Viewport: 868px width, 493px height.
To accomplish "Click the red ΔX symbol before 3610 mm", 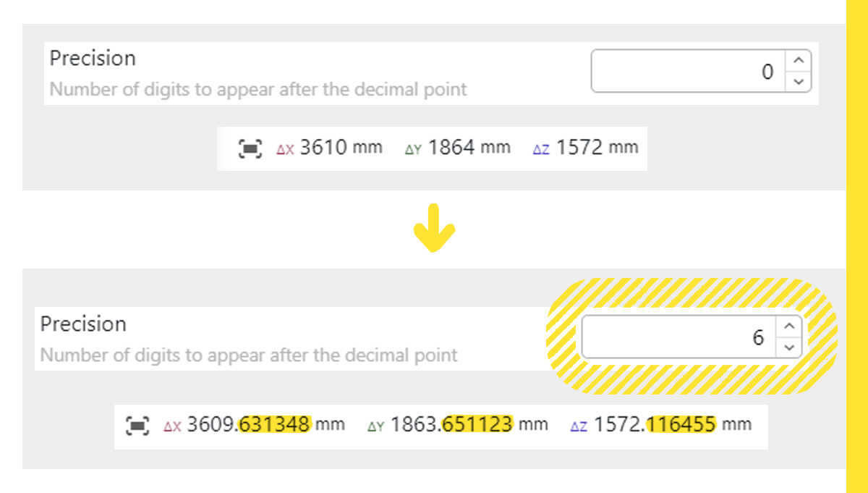I will (285, 150).
